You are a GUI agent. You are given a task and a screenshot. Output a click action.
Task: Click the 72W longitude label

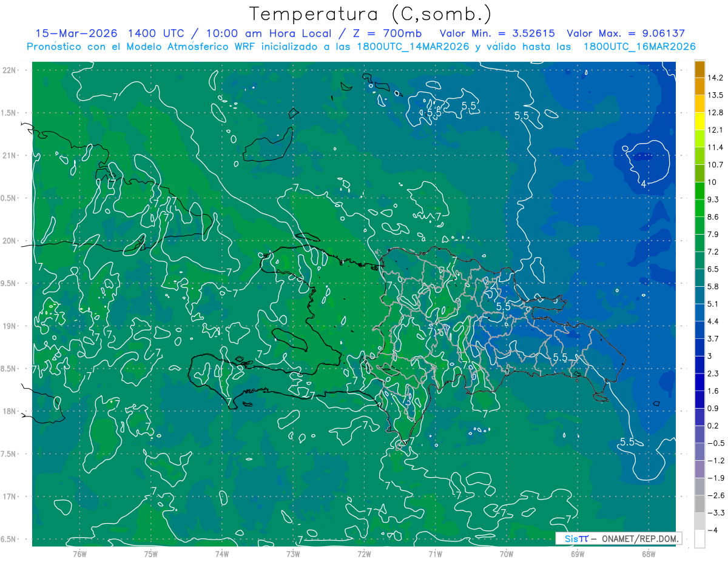pyautogui.click(x=364, y=554)
